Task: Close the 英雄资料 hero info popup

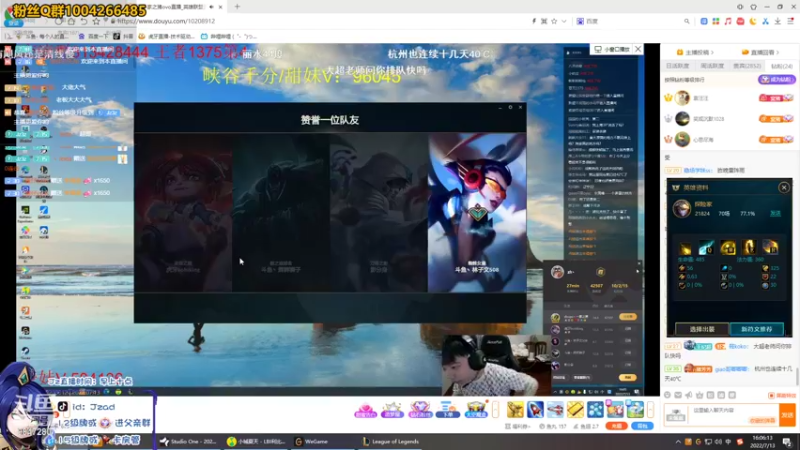Action: click(784, 187)
